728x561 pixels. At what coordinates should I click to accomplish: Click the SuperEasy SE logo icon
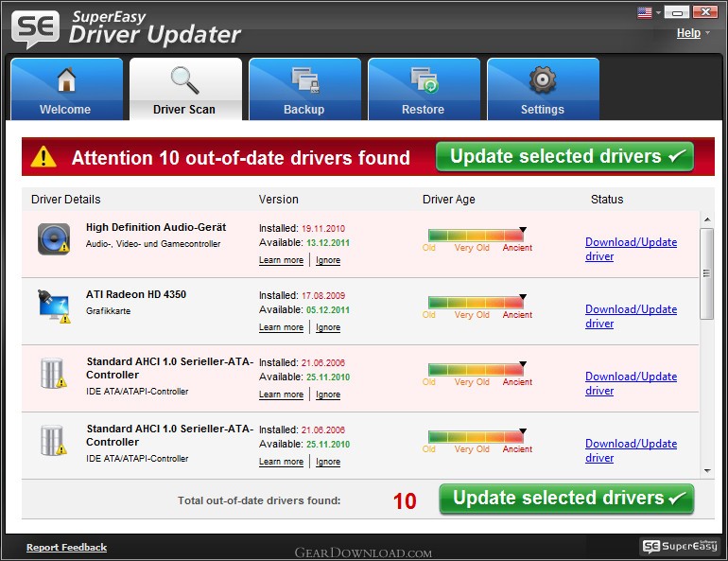pos(35,29)
